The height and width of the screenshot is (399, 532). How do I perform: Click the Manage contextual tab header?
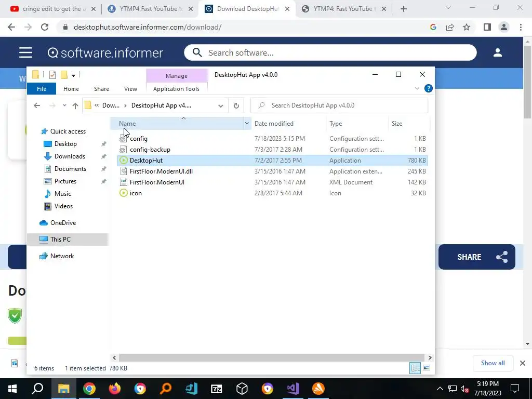(177, 76)
